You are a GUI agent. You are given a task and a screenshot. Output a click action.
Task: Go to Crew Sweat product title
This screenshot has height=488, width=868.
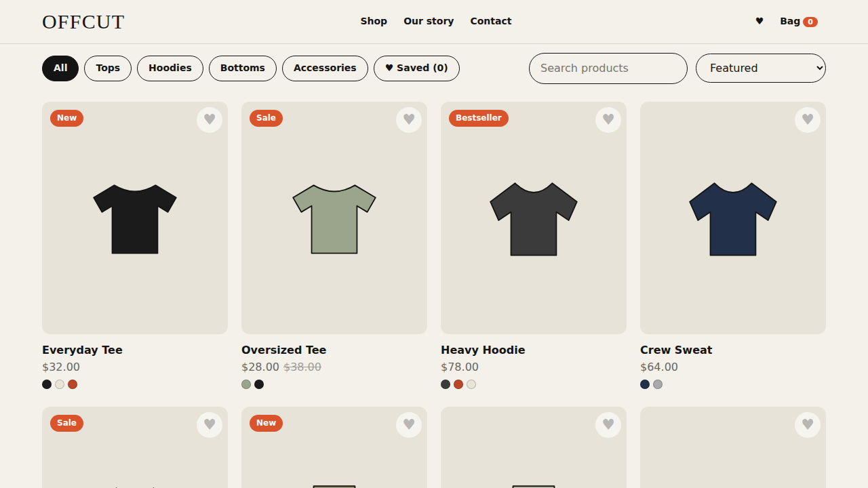[676, 350]
